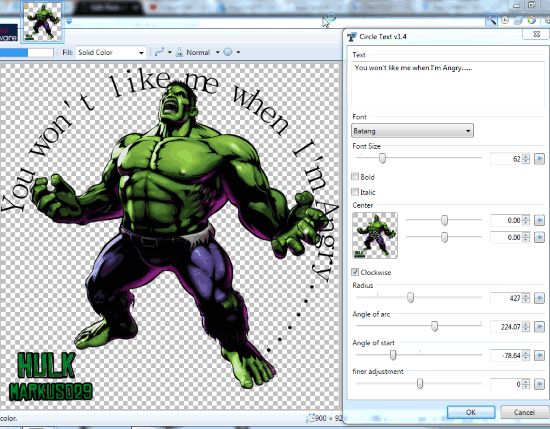Reset Angle of start value

click(x=539, y=356)
